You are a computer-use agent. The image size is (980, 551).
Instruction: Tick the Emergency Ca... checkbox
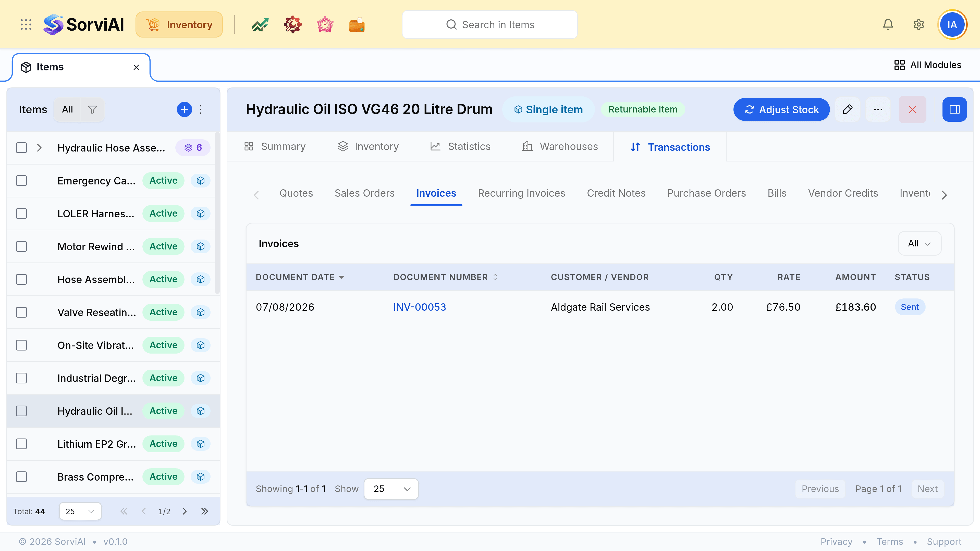pyautogui.click(x=22, y=181)
